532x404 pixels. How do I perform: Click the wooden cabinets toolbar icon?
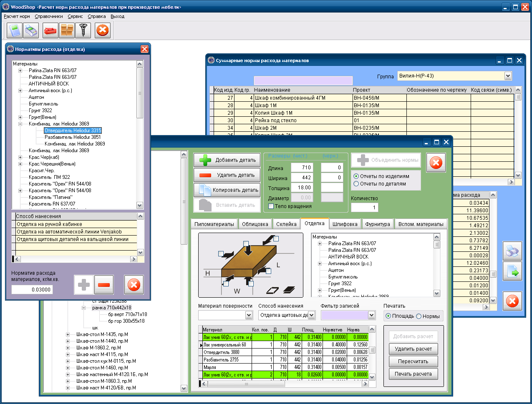point(67,30)
